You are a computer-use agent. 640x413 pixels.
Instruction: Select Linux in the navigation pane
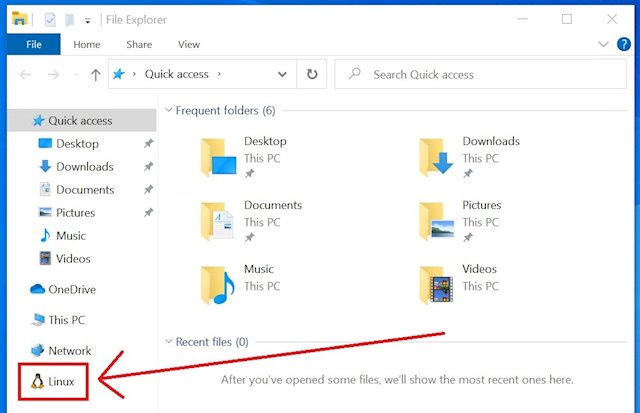click(x=53, y=382)
